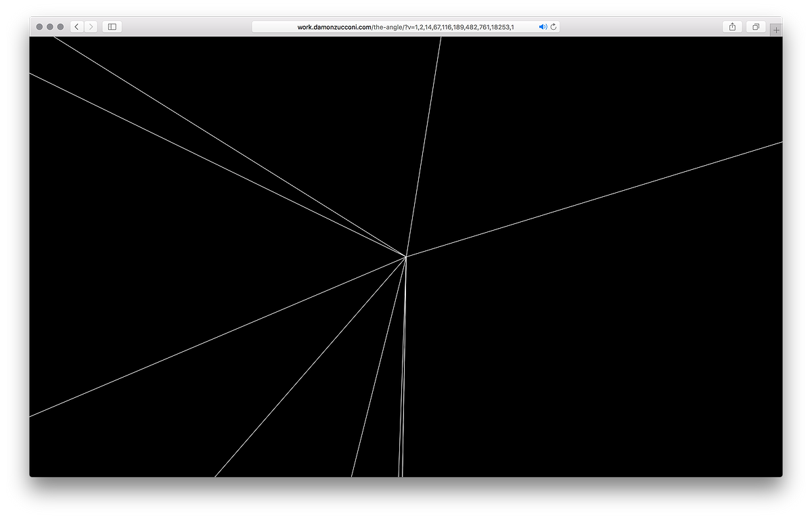Enter full screen with the zoom button
Screen dimensions: 812x519
(60, 27)
